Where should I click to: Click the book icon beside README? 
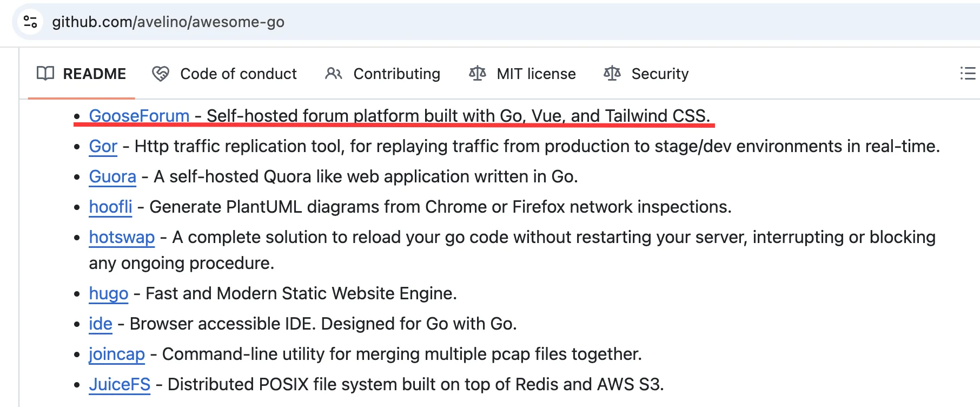[x=45, y=74]
